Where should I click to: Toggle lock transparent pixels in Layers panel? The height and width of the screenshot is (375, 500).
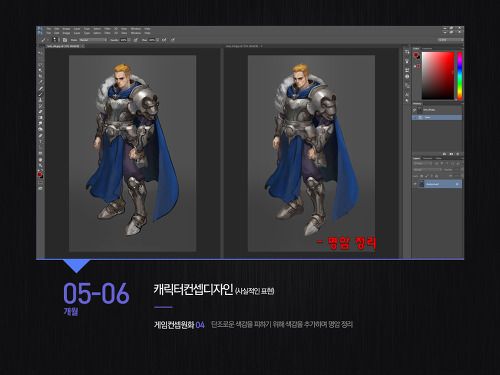point(421,176)
